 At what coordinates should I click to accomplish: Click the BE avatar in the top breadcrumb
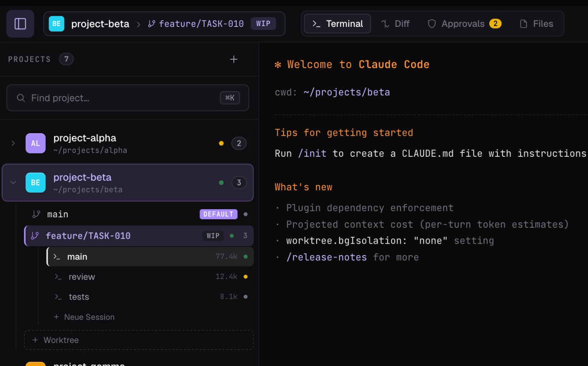coord(56,24)
